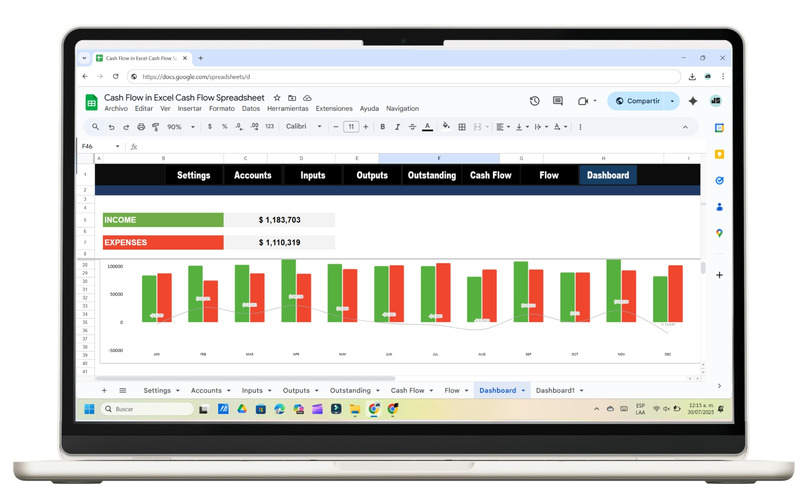Viewport: 800px width, 500px height.
Task: Expand the Compartir dropdown arrow
Action: [x=672, y=101]
